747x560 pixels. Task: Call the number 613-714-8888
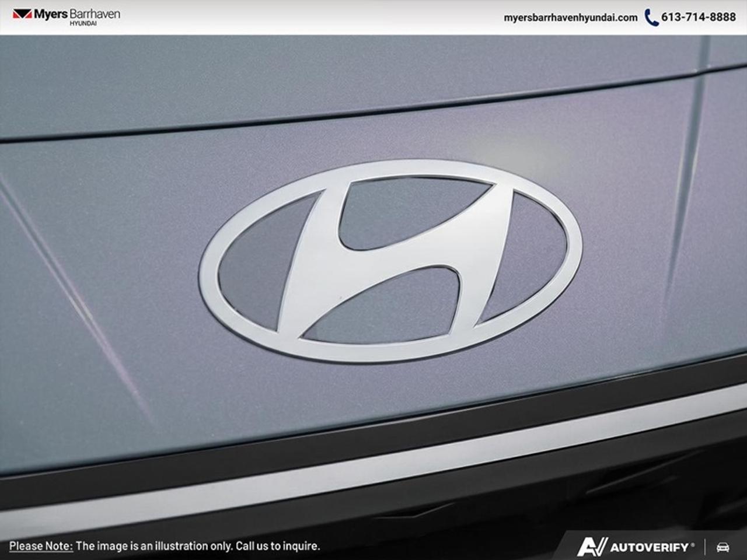click(x=698, y=17)
